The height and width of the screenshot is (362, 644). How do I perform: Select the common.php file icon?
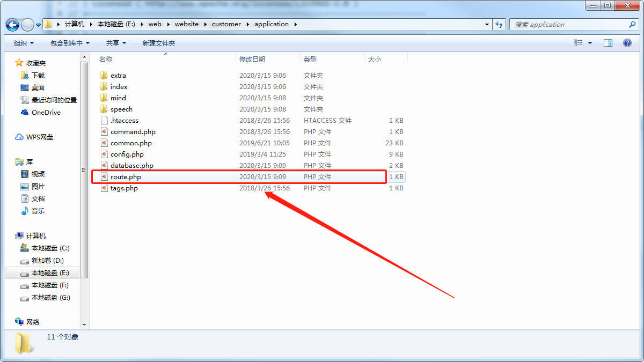[x=104, y=143]
